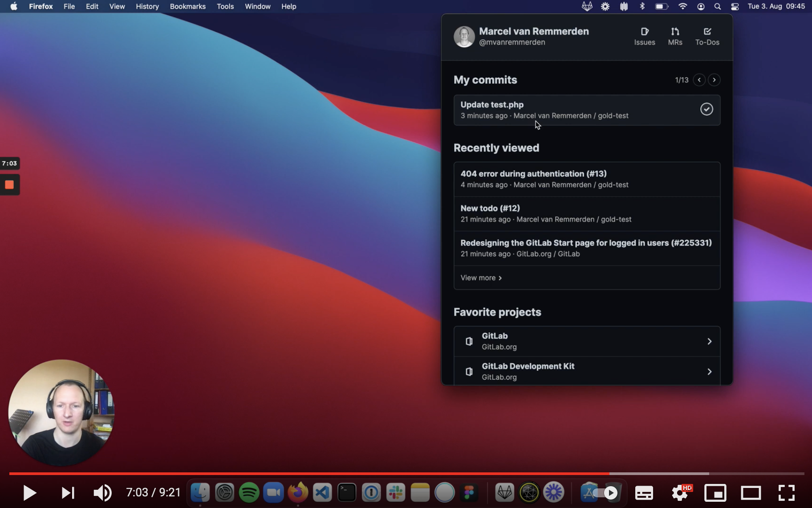Click the battery icon in the menu bar
Viewport: 812px width, 508px height.
662,6
